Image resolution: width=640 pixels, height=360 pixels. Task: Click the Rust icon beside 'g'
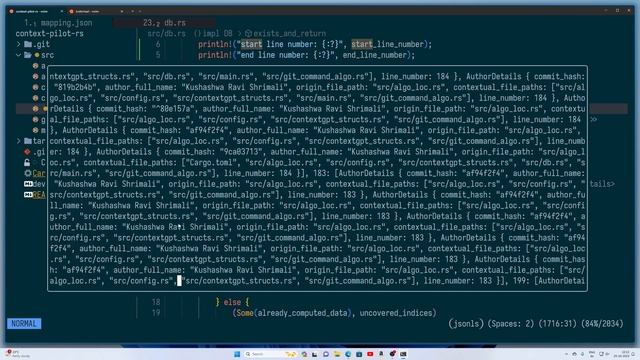pyautogui.click(x=36, y=120)
